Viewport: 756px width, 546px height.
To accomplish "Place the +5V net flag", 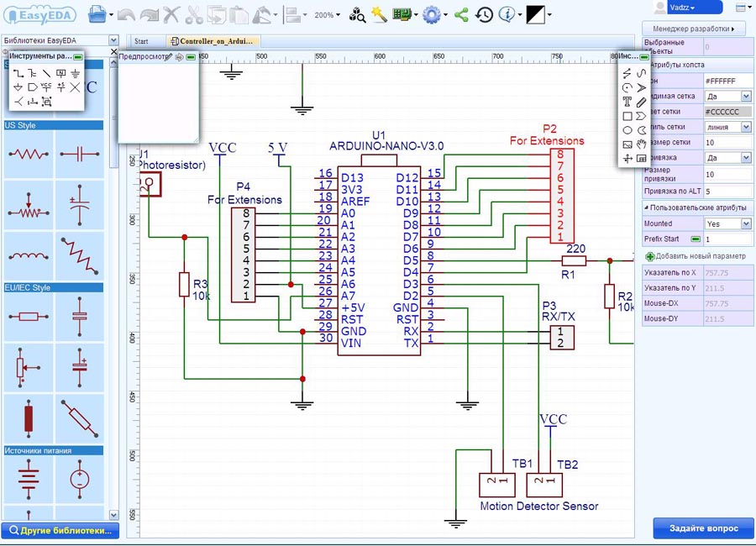I will [x=60, y=87].
